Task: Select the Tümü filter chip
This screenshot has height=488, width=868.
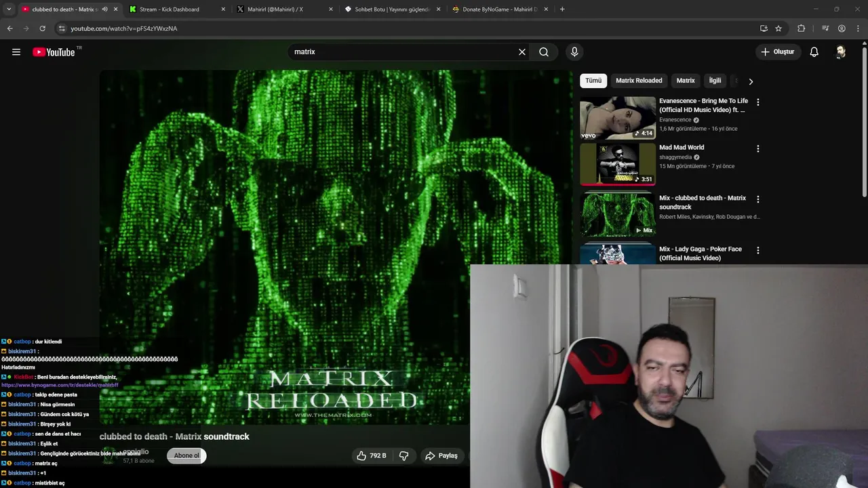Action: (593, 81)
